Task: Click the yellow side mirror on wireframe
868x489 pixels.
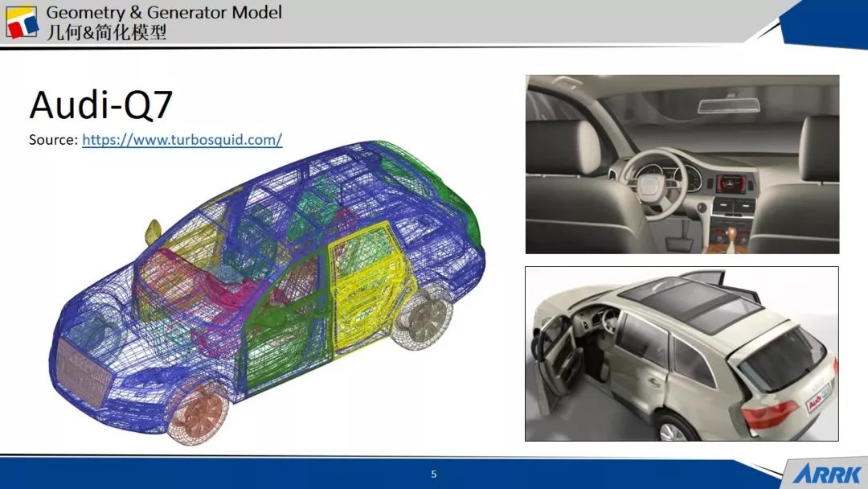Action: (153, 230)
